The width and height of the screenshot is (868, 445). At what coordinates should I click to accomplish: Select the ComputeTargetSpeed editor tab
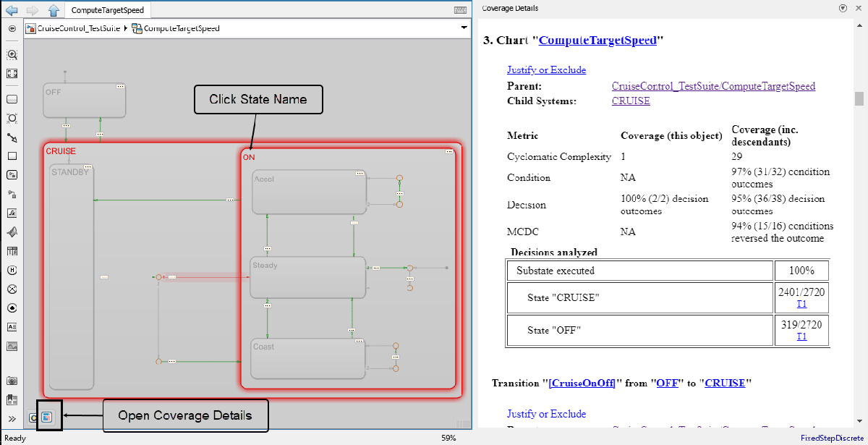[x=108, y=10]
